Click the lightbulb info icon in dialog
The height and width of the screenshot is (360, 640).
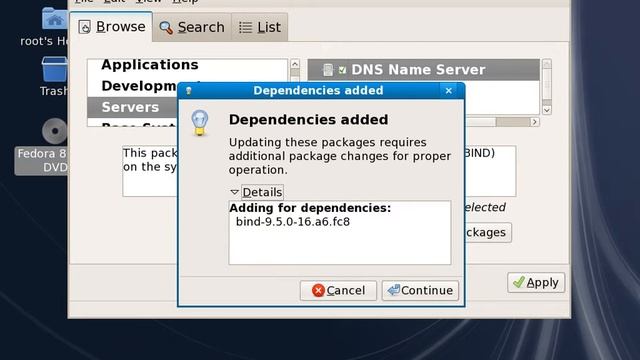(x=200, y=123)
